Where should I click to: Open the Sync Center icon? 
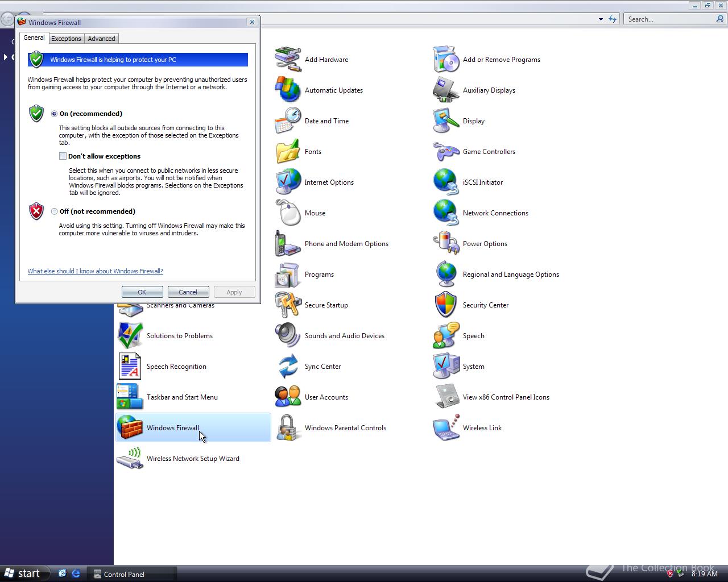click(288, 366)
